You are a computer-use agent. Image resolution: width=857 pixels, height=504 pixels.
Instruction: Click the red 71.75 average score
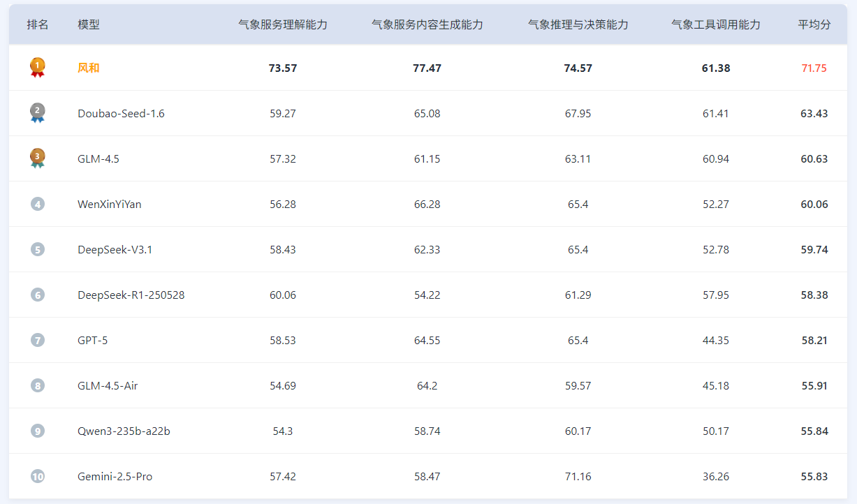pos(814,68)
